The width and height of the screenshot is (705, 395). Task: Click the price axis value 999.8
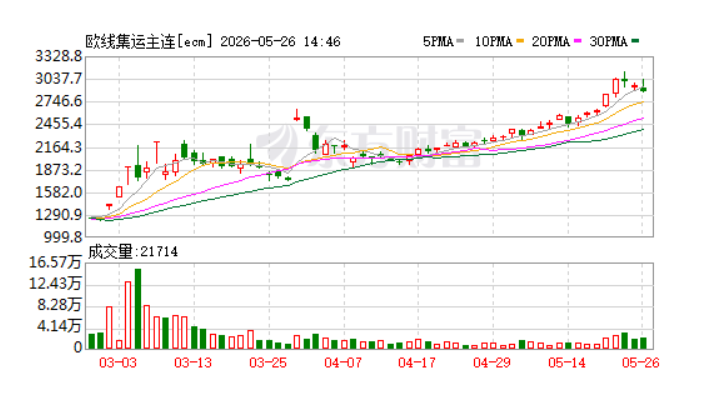[63, 237]
